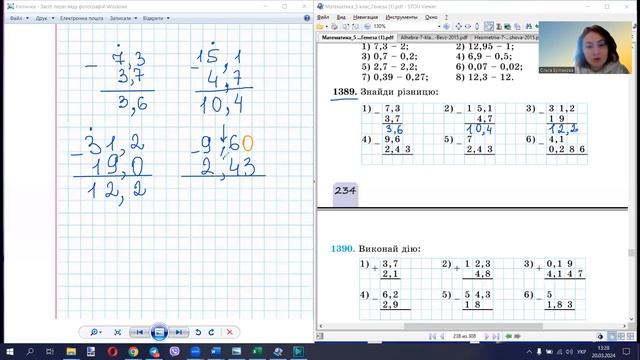Screen dimensions: 640x360
Task: Click open file folder icon in STDU Viewer
Action: pos(320,27)
